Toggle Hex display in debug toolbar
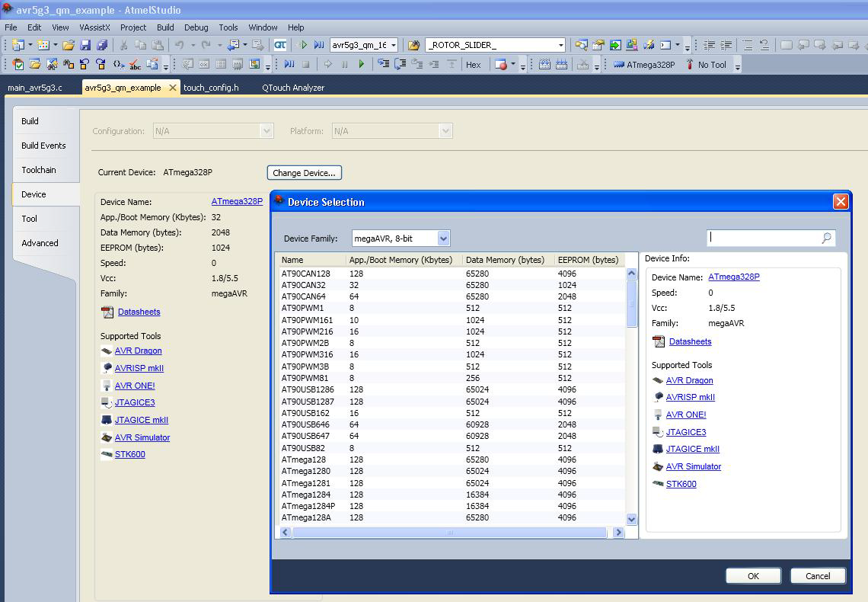The height and width of the screenshot is (602, 868). pyautogui.click(x=473, y=65)
